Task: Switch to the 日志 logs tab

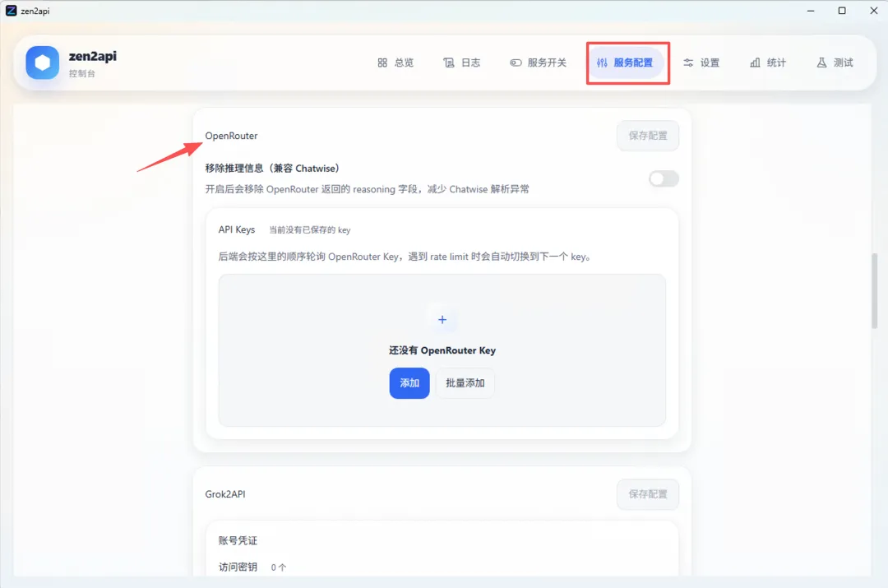Action: (x=461, y=63)
